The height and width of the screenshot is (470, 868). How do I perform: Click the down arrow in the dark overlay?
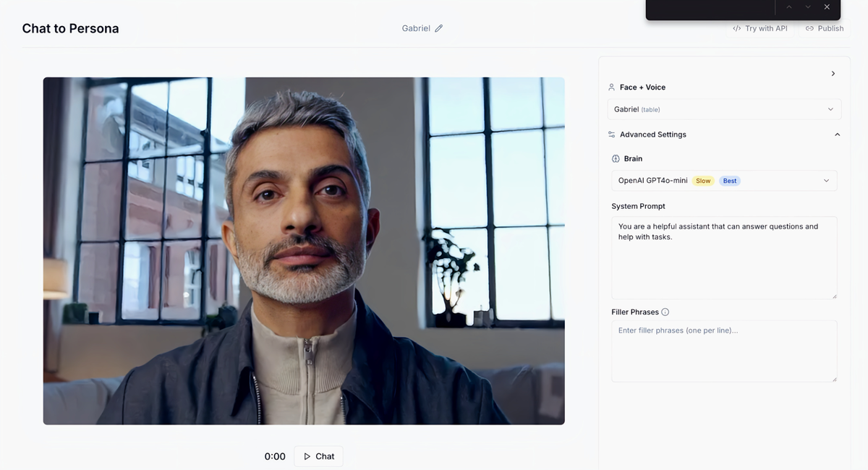click(x=808, y=7)
